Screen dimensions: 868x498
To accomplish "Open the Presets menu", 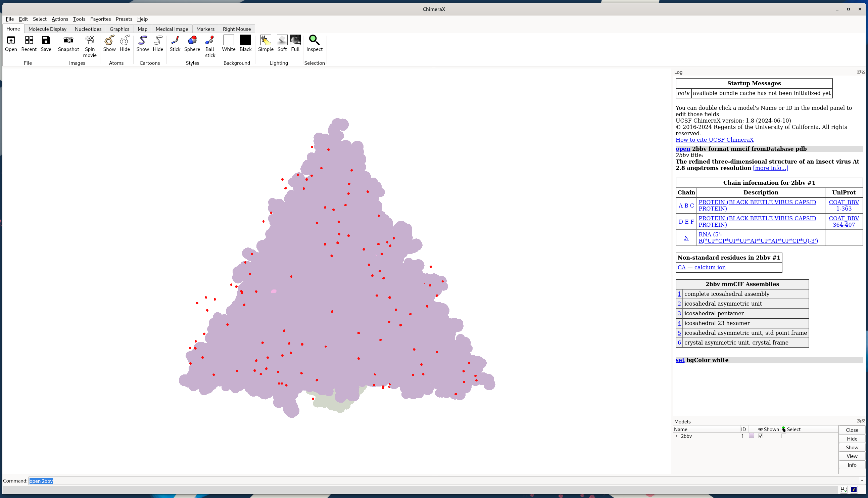I will (x=124, y=19).
